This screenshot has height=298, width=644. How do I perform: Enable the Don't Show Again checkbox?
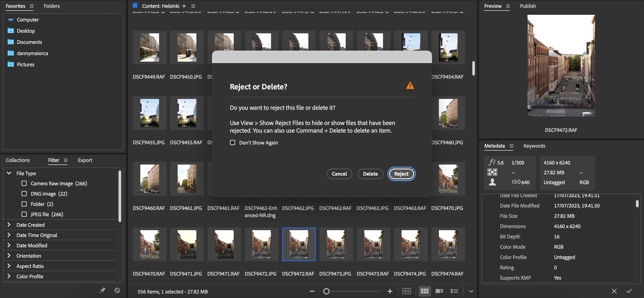[233, 143]
